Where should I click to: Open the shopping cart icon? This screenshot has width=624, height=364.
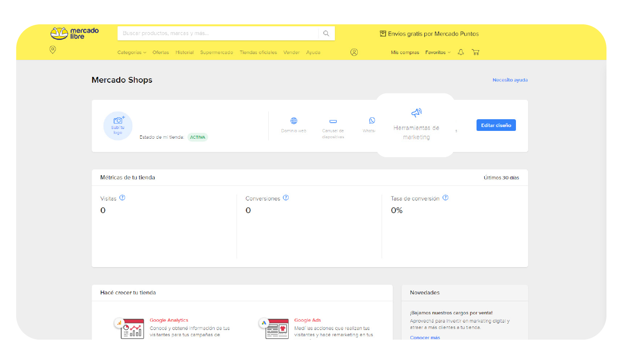coord(476,52)
